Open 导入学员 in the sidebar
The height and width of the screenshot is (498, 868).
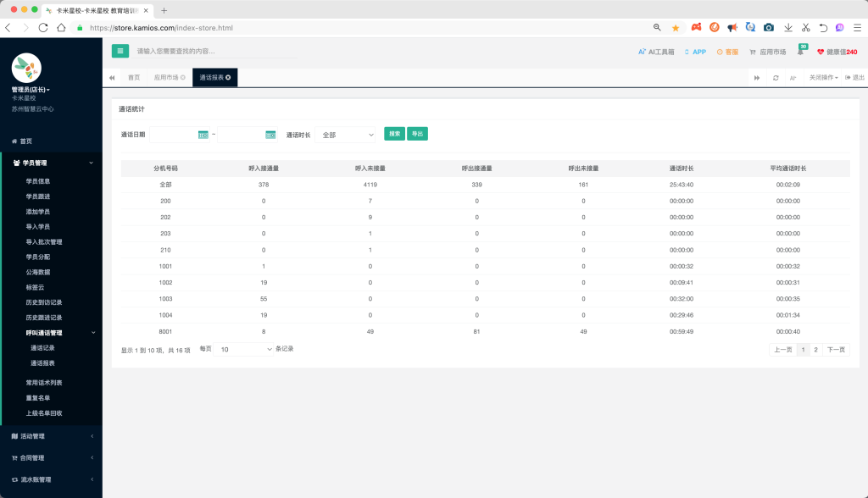click(x=38, y=226)
